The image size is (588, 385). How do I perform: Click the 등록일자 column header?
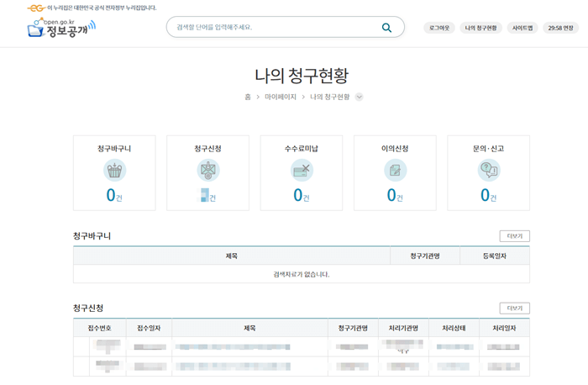tap(495, 256)
